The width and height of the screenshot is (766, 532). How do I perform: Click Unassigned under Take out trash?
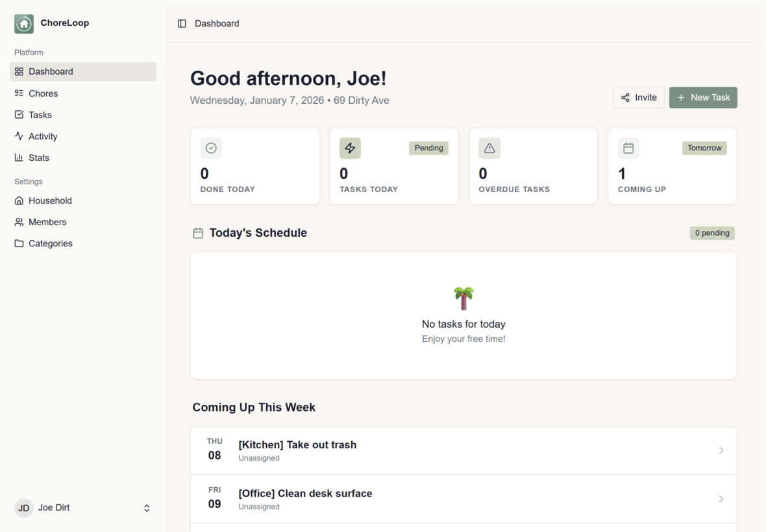point(259,458)
